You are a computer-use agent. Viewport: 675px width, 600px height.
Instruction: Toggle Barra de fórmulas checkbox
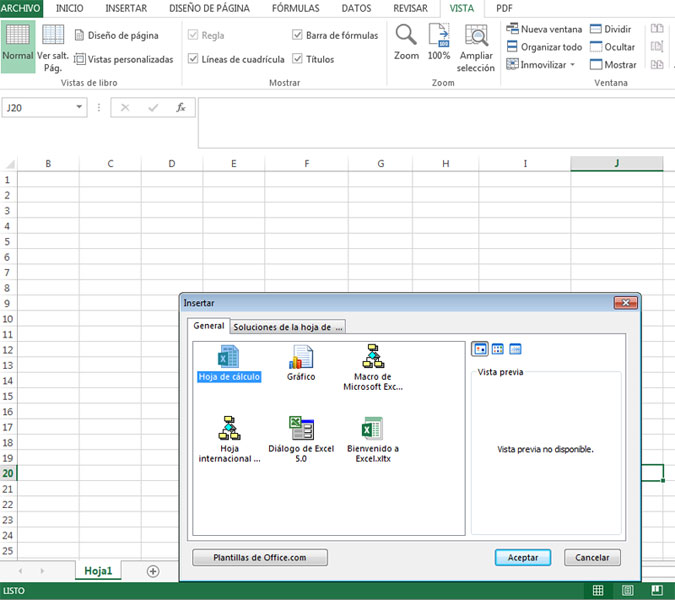[297, 35]
